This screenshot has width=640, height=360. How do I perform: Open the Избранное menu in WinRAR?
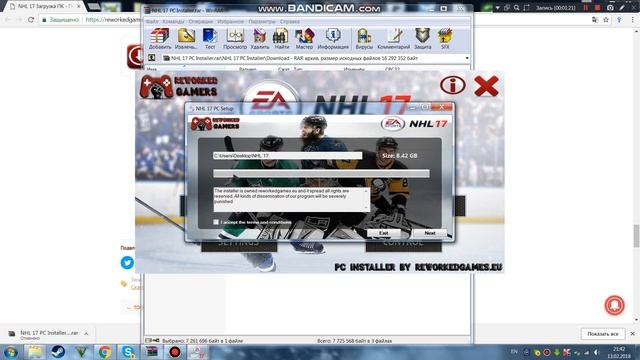click(x=231, y=22)
